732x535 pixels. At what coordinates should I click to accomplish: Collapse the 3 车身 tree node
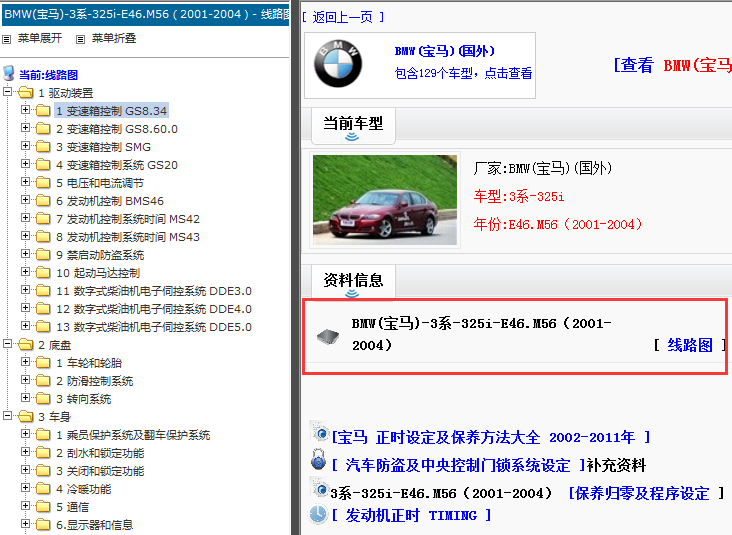[x=8, y=417]
